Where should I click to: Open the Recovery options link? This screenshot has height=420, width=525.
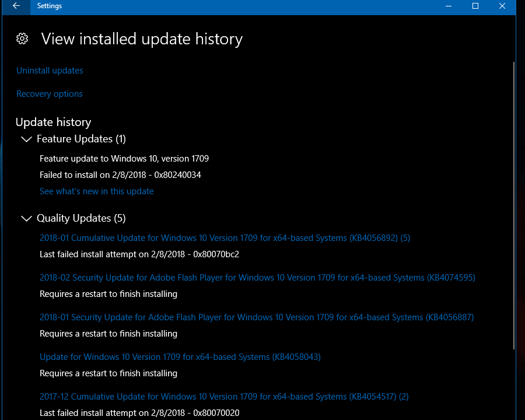[x=50, y=94]
